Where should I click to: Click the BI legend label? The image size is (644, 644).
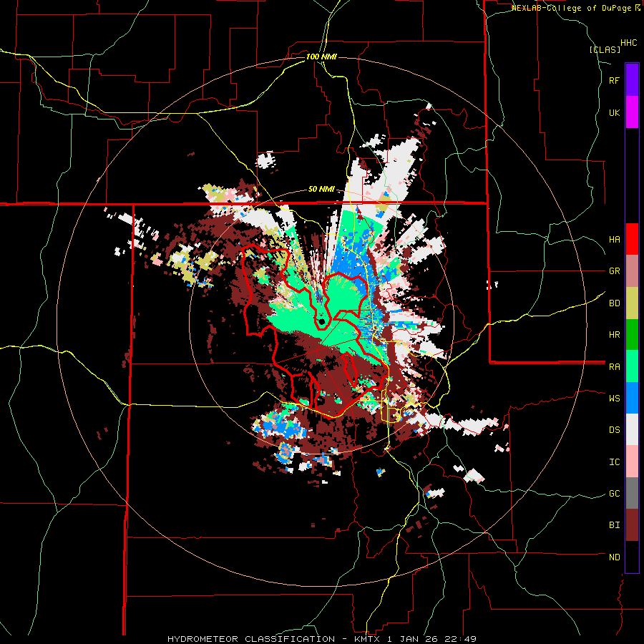(x=614, y=525)
